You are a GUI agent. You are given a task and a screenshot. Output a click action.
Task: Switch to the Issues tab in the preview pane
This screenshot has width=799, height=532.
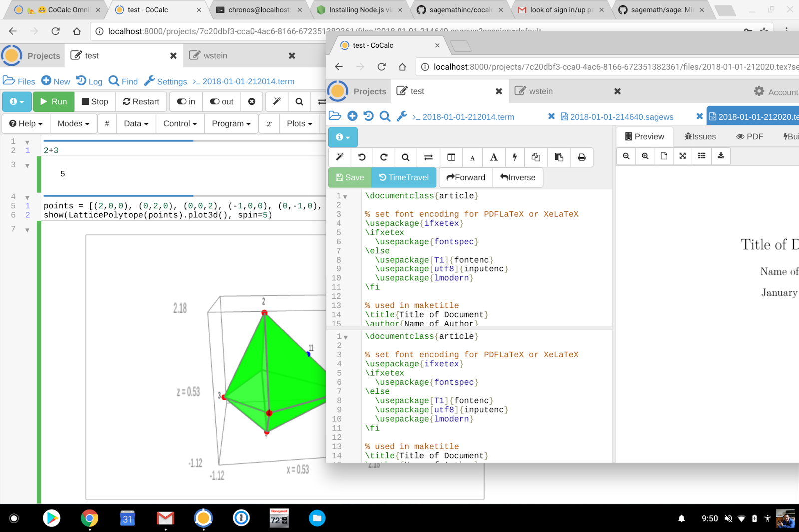point(700,136)
